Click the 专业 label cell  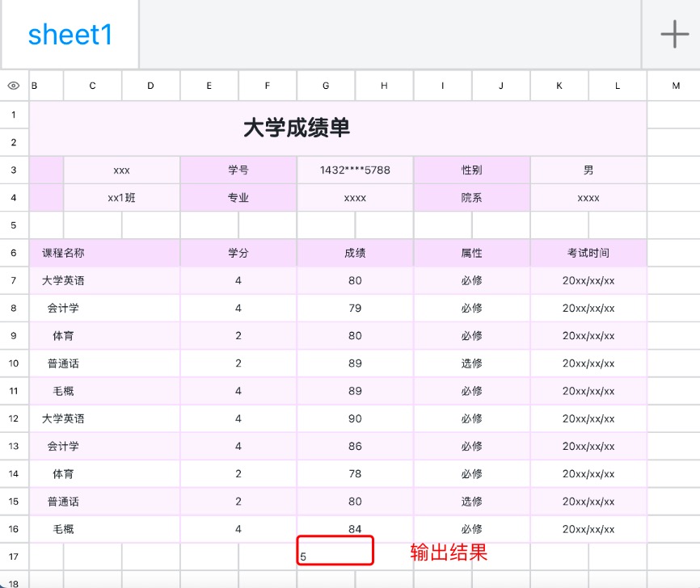pos(238,198)
